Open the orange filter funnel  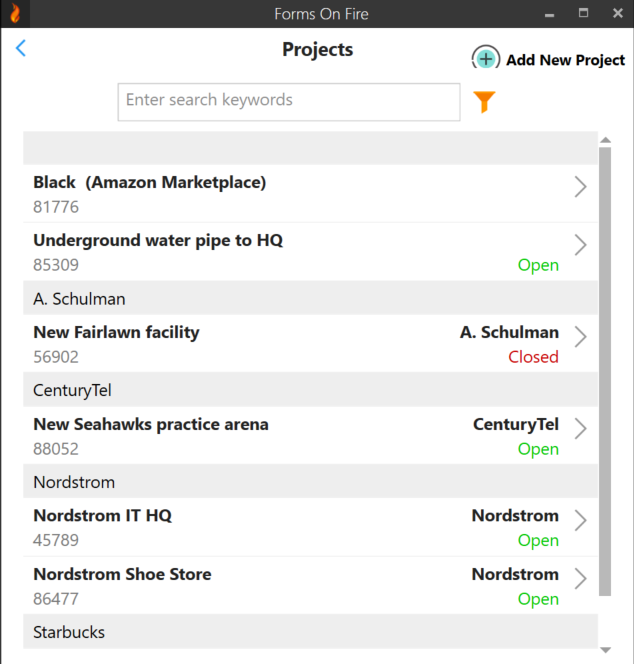tap(484, 102)
